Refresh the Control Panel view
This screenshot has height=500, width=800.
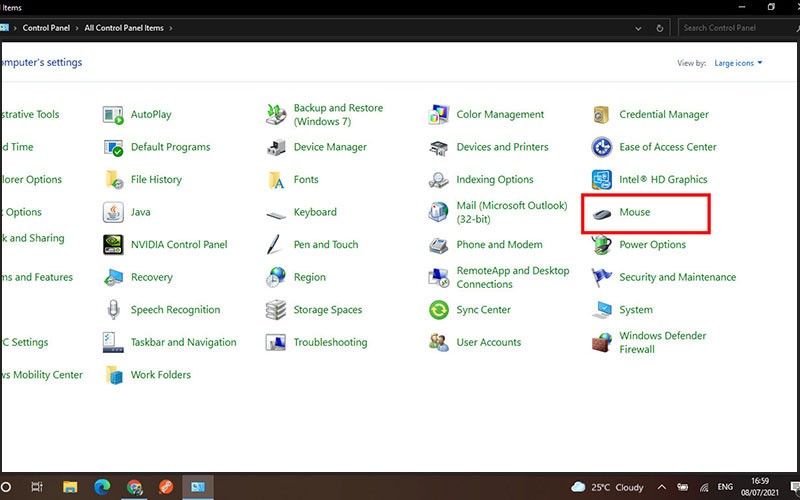pos(660,29)
